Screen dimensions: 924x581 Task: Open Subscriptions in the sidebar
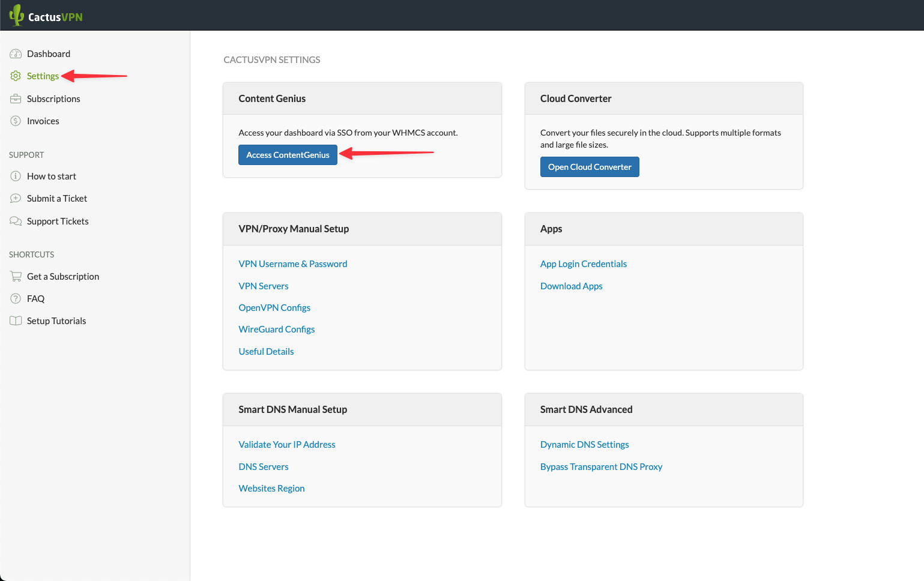point(53,99)
